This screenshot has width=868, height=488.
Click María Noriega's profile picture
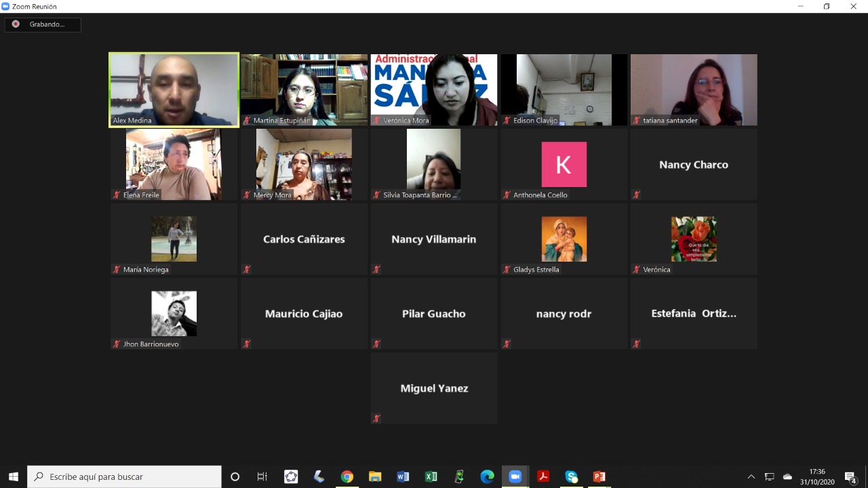(x=174, y=239)
